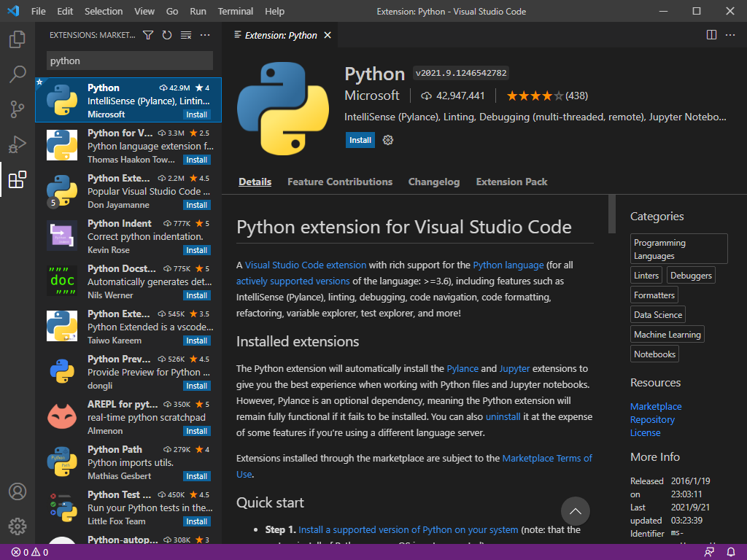Select Python Indent extension icon
Screen dimensions: 747x560
tap(62, 236)
